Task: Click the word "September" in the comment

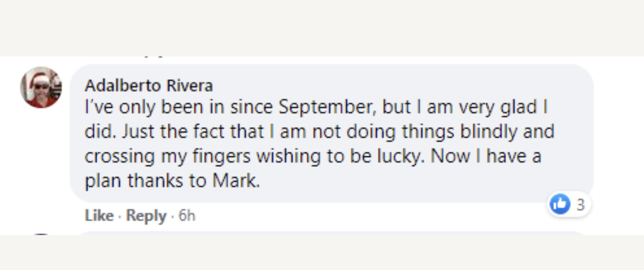Action: pos(327,107)
